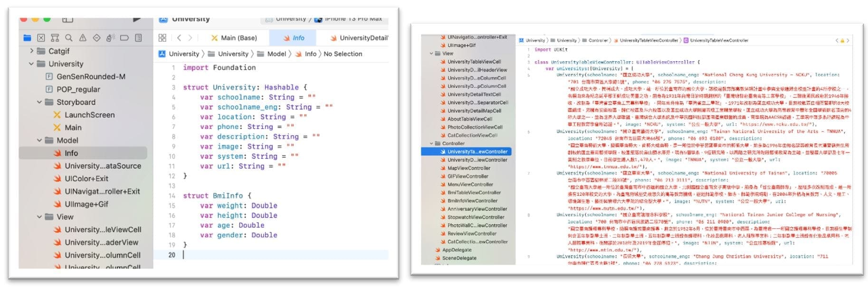Toggle the navigator sidebar panel icon
The image size is (868, 289).
[x=67, y=20]
